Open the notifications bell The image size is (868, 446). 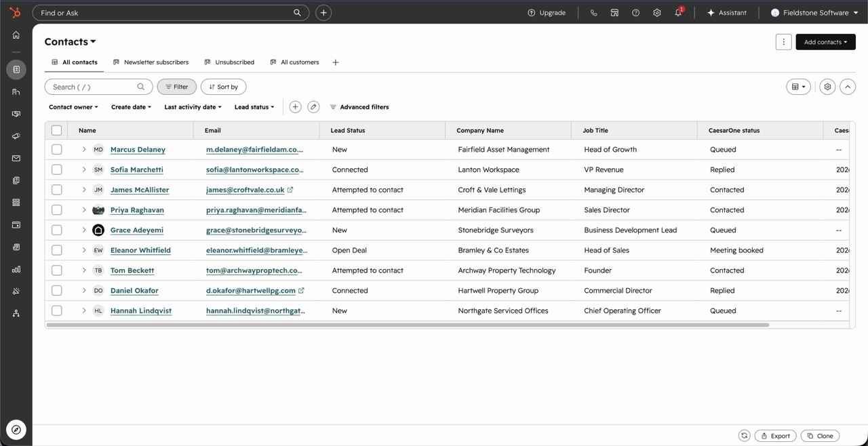(678, 13)
